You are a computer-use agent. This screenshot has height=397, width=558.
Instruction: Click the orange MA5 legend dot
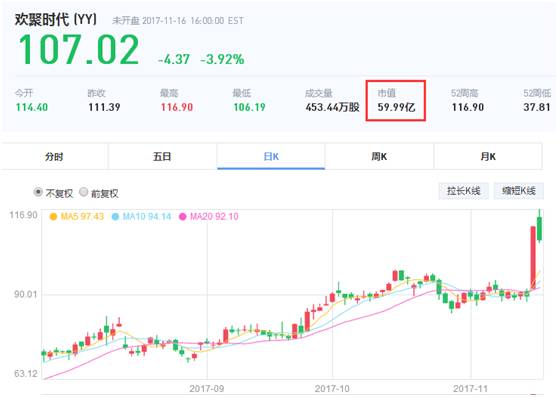53,217
